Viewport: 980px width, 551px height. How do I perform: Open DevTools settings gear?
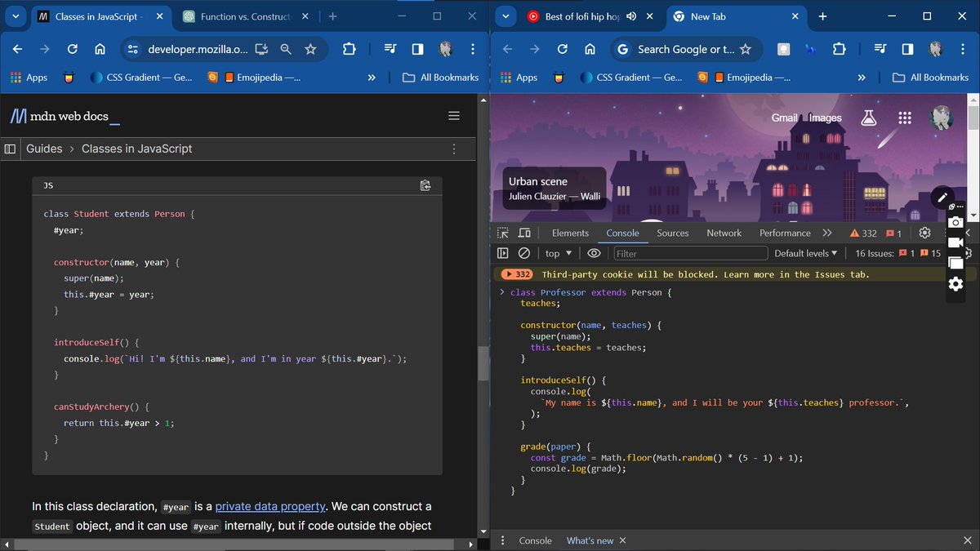point(924,233)
